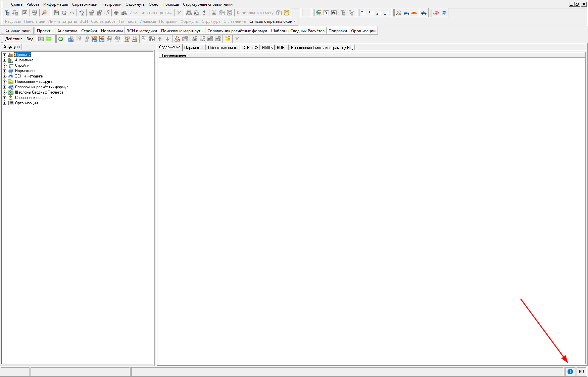The image size is (588, 377).
Task: Click the Действие button
Action: coord(14,39)
